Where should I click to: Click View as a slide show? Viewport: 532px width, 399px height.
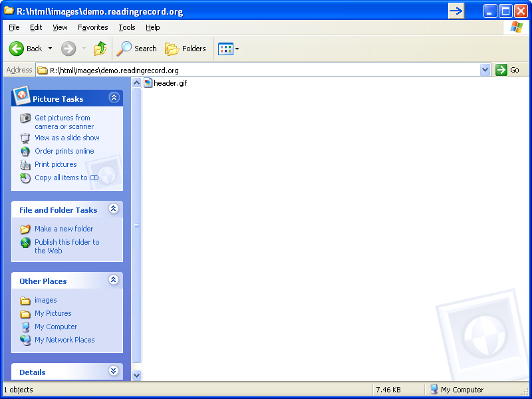pos(67,138)
